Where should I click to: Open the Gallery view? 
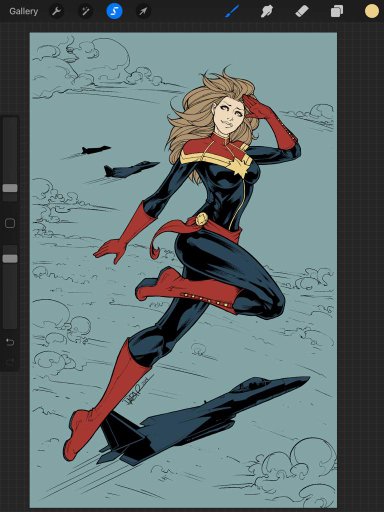pos(24,11)
